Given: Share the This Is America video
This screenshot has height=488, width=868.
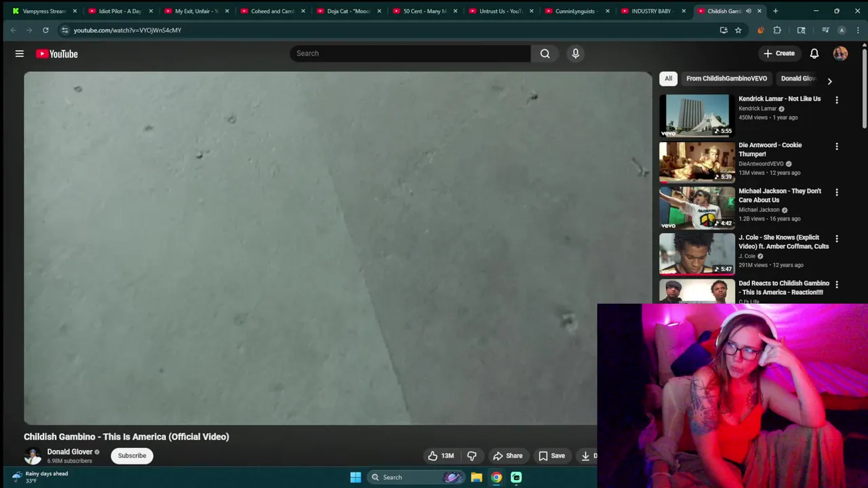Looking at the screenshot, I should (508, 456).
